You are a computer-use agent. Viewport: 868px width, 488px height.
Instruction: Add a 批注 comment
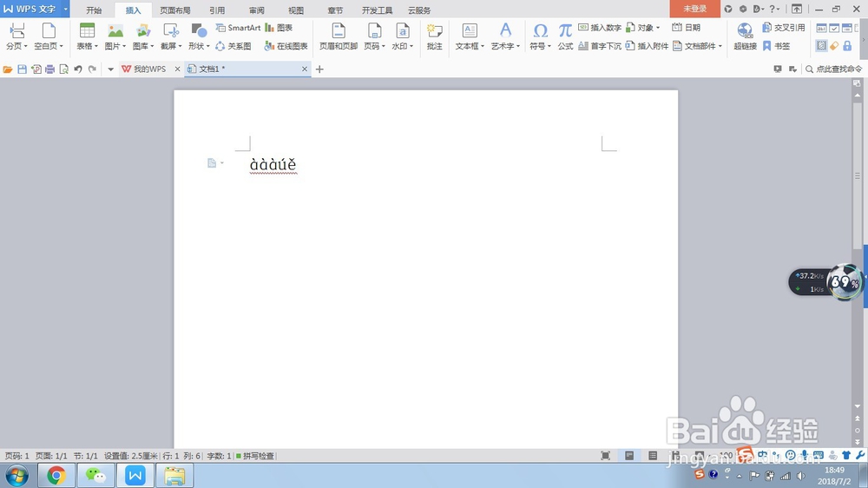pyautogui.click(x=435, y=36)
